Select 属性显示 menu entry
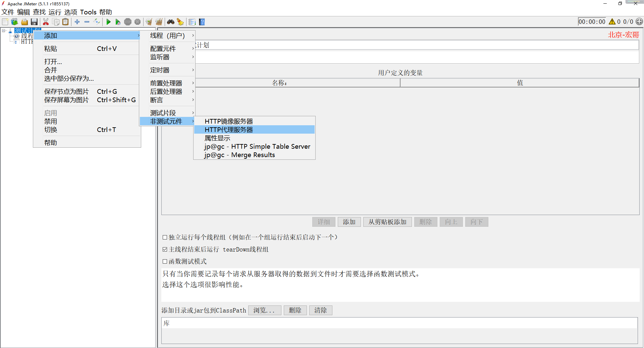This screenshot has width=644, height=348. tap(254, 138)
